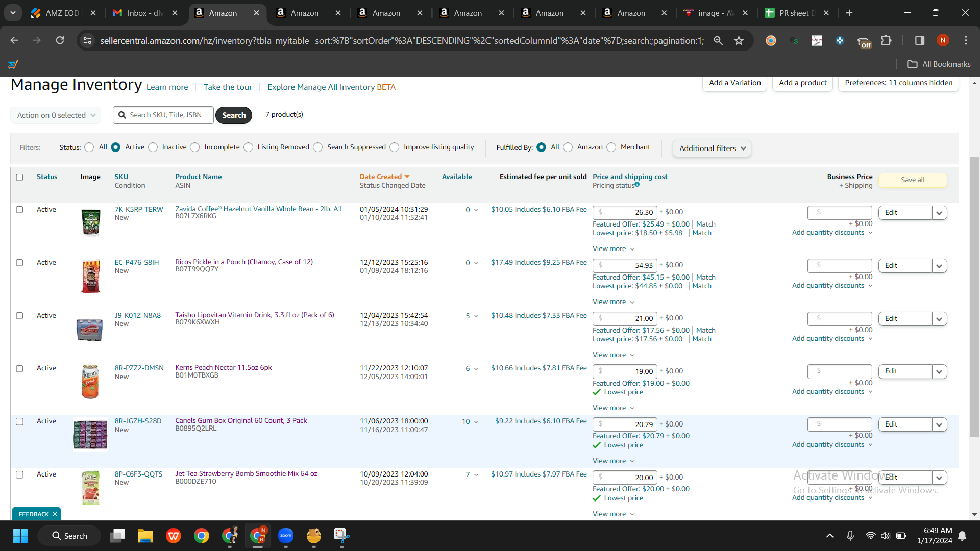Click the microphone icon in system tray

coord(850,536)
